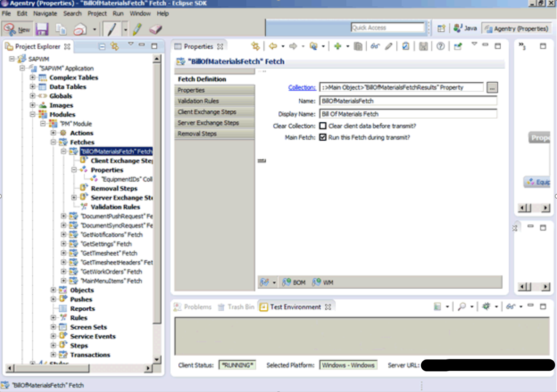
Task: Open the perspective switcher icon beside Java
Action: [441, 28]
